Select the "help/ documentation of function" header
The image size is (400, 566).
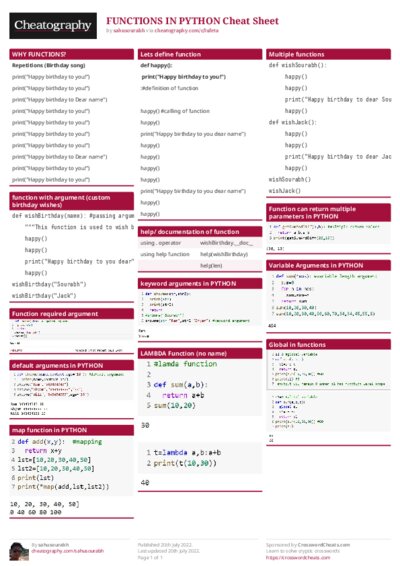pyautogui.click(x=200, y=232)
